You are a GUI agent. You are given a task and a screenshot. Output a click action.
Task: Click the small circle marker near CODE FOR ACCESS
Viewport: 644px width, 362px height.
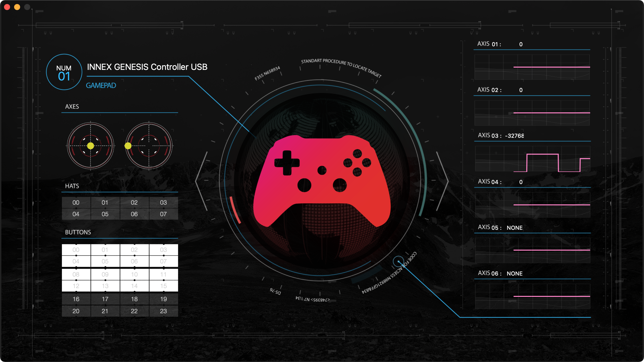398,261
